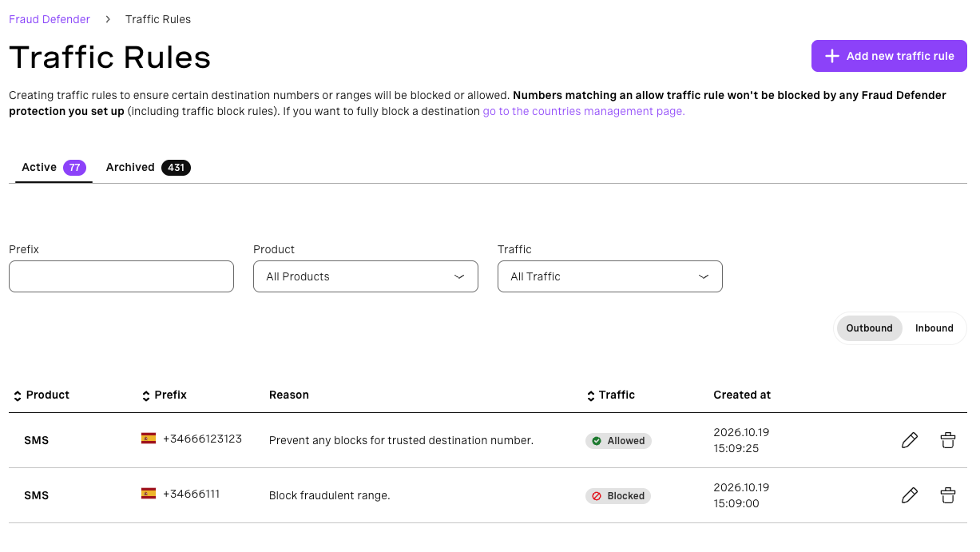Open the Product filter dropdown
Viewport: 980px width, 552px height.
click(366, 276)
